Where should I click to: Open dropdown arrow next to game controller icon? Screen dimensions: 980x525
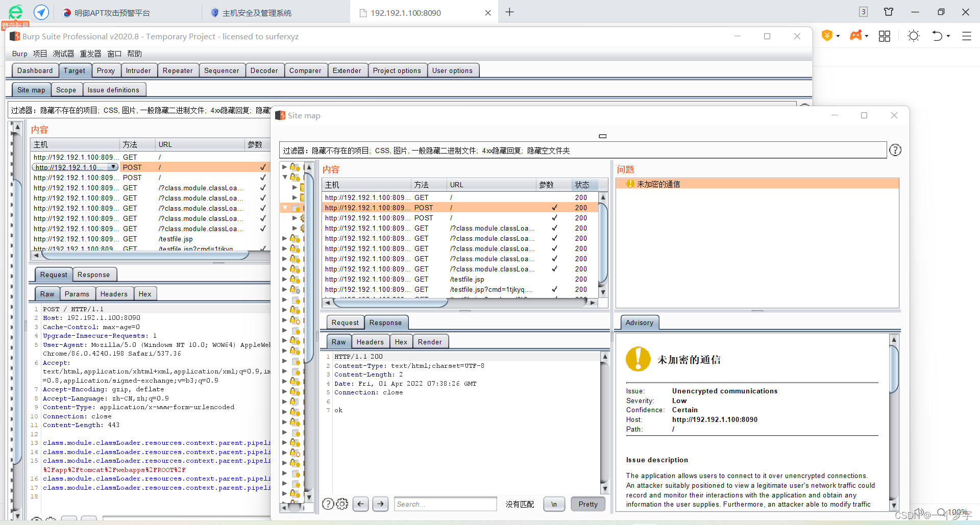(x=867, y=36)
